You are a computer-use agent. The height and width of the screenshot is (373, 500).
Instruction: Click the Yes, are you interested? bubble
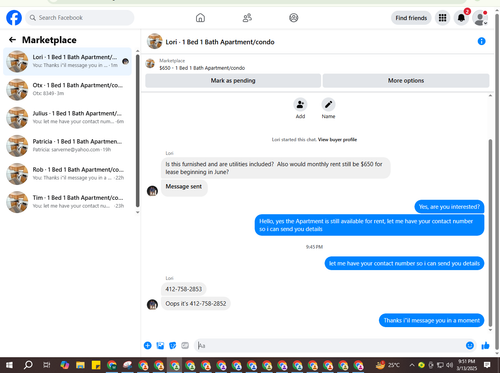(449, 207)
